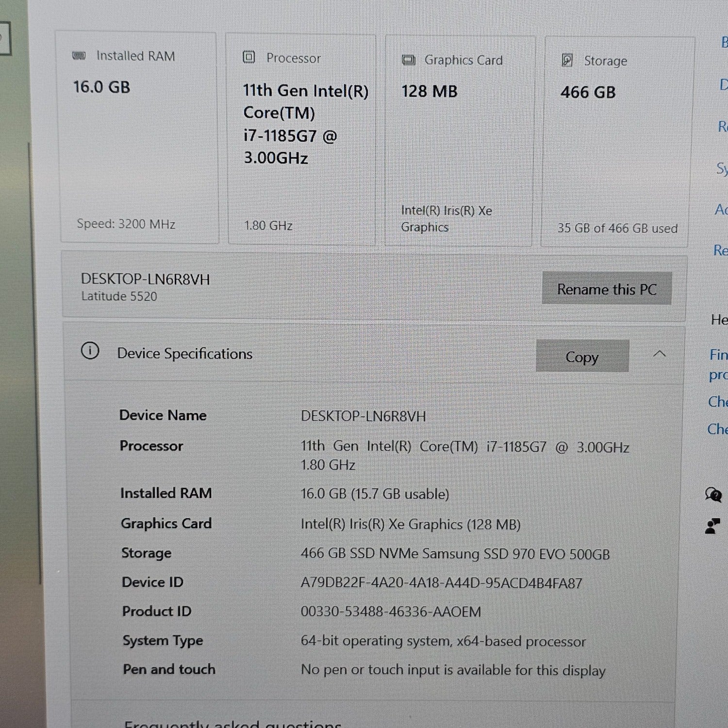
Task: Click the Device ID label
Action: coord(152,582)
